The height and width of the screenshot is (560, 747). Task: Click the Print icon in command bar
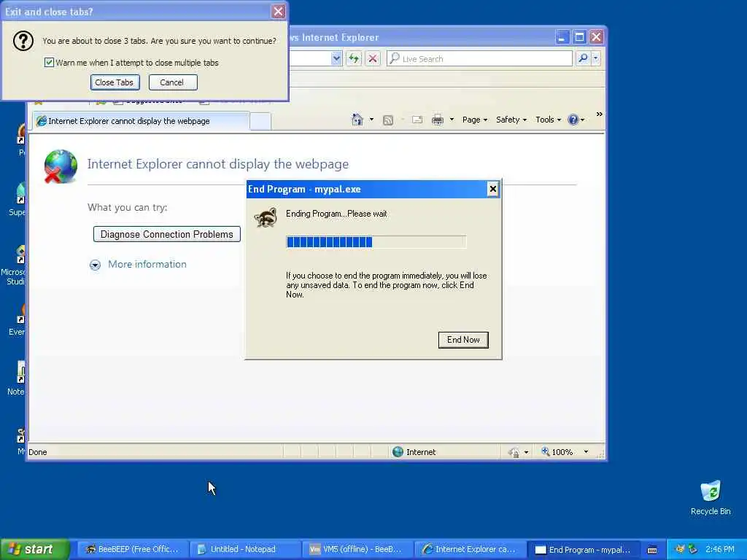point(438,120)
